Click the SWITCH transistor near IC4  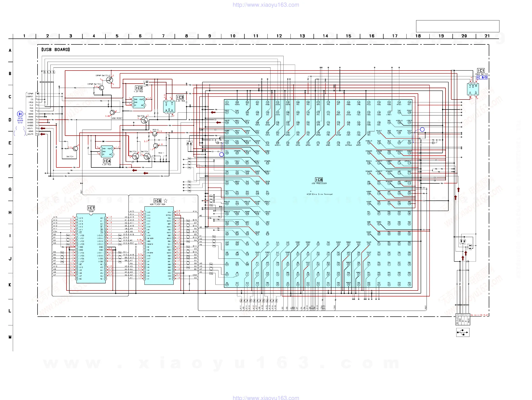click(x=75, y=148)
